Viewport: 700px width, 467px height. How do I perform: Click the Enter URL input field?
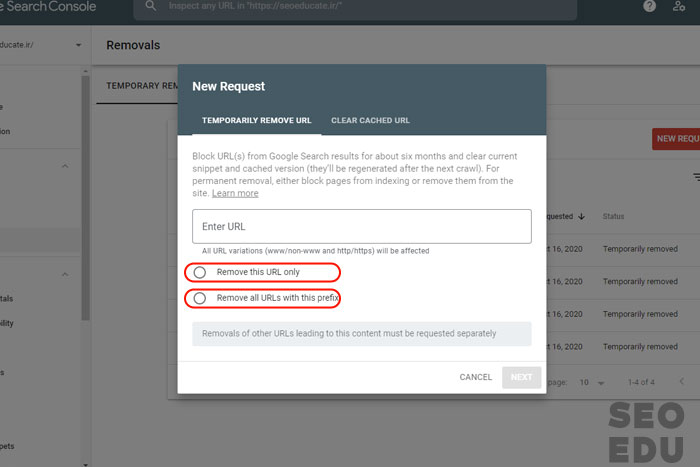click(361, 226)
